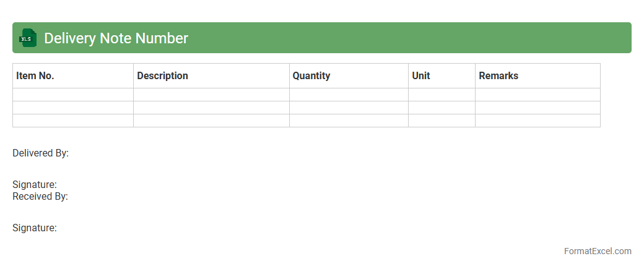Click first empty cell under Item No.
644x269 pixels.
click(x=73, y=95)
